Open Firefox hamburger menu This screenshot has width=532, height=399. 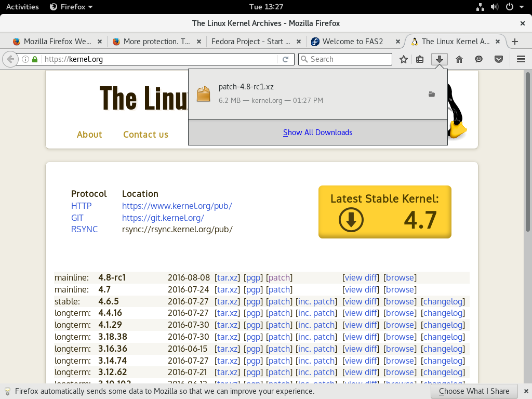click(x=521, y=59)
